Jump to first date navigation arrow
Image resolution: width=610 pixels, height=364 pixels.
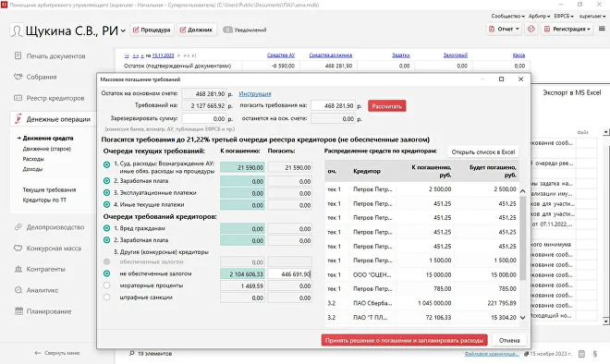127,55
